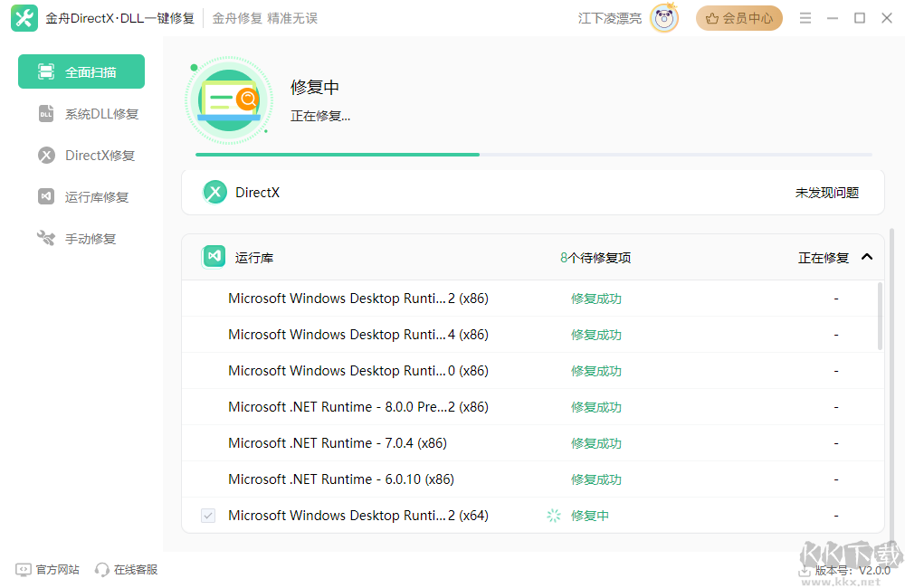Open the panda user avatar

(x=663, y=17)
